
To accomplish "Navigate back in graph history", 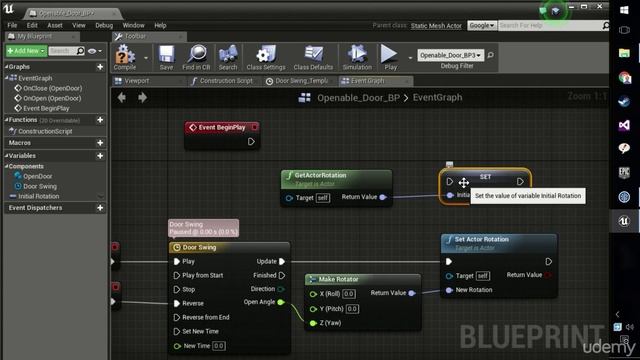I will [x=122, y=98].
